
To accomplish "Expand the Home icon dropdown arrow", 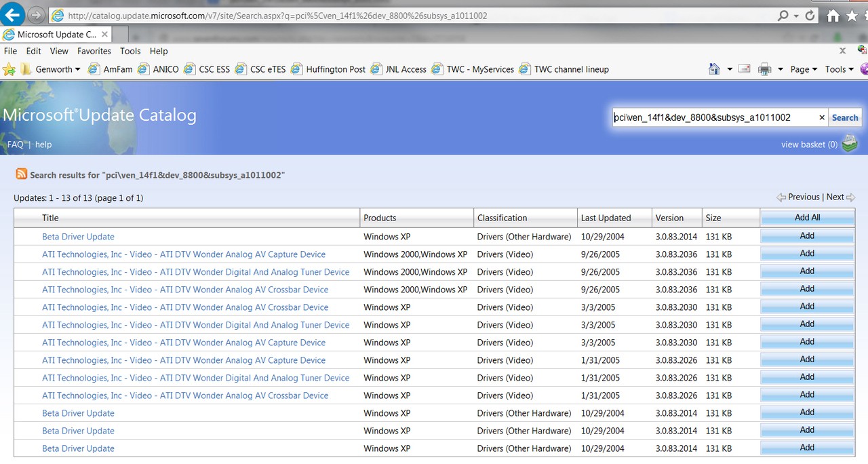I will [730, 69].
